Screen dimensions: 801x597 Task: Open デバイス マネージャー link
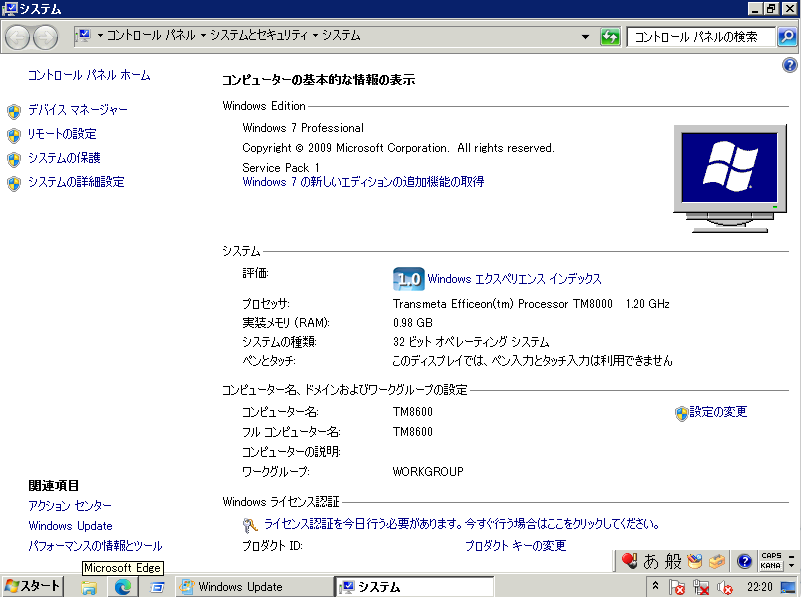pyautogui.click(x=78, y=110)
